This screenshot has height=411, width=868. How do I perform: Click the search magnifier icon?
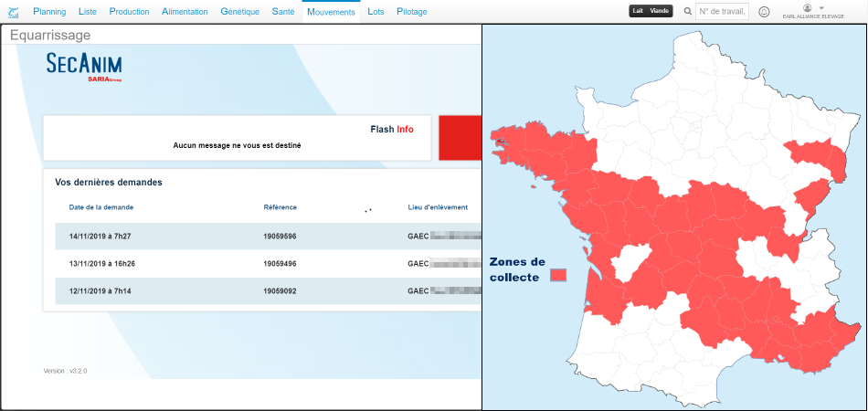point(687,11)
